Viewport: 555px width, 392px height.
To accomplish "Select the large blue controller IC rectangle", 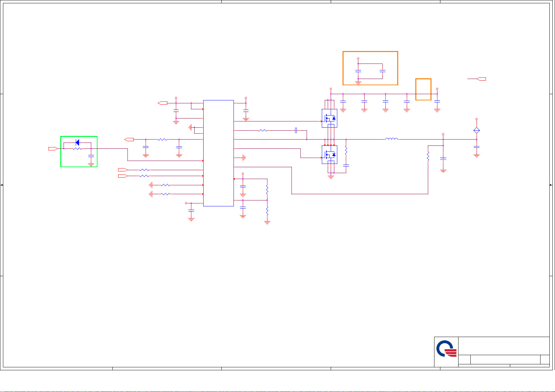I will pyautogui.click(x=218, y=153).
